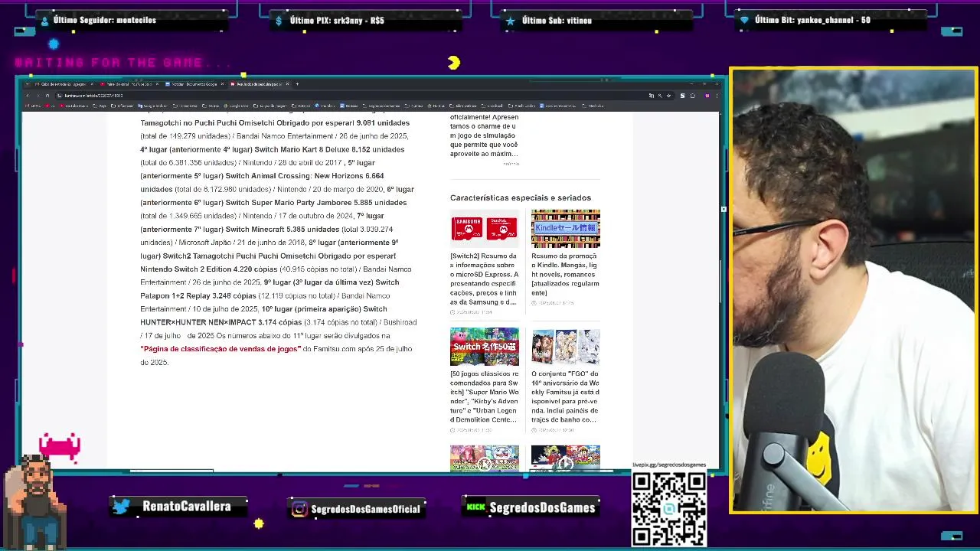The width and height of the screenshot is (980, 551).
Task: Click the S extension icon in toolbar
Action: 682,96
